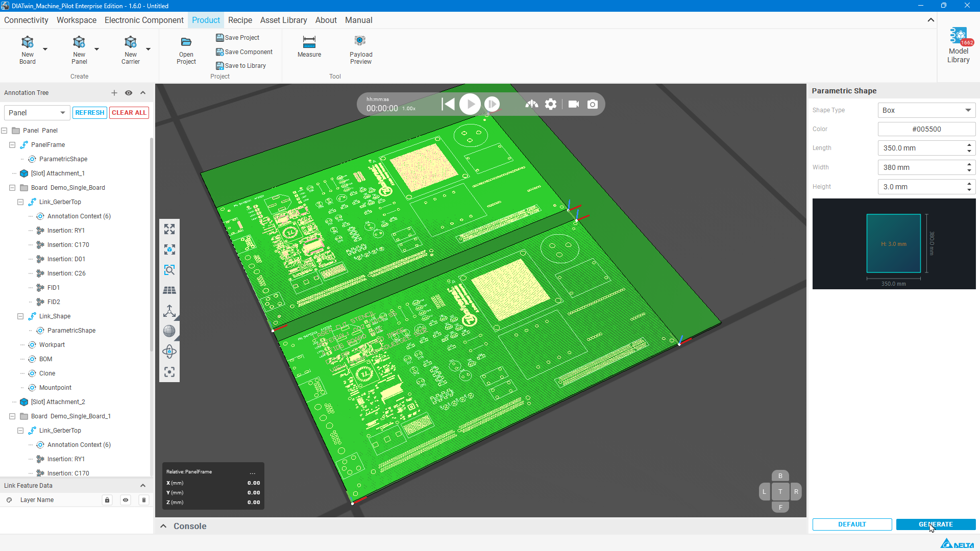The image size is (980, 551).
Task: Collapse the PanelFrame node
Action: pos(12,145)
